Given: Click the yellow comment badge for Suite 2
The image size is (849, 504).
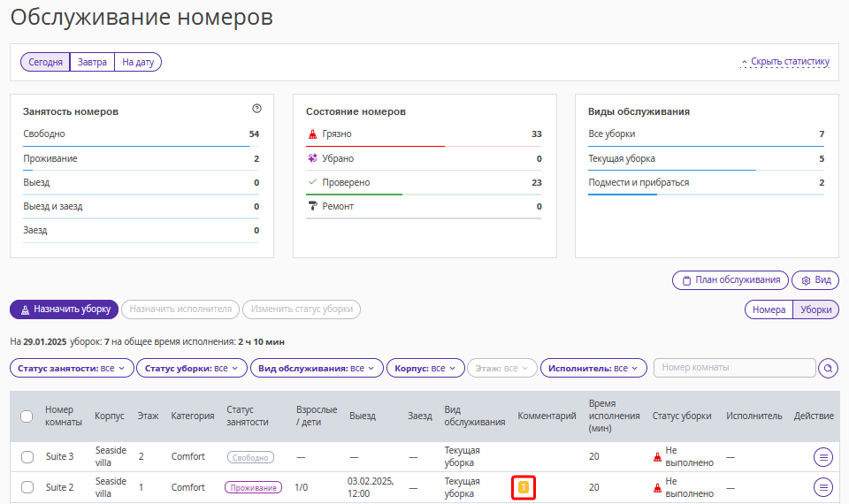Looking at the screenshot, I should pos(524,487).
